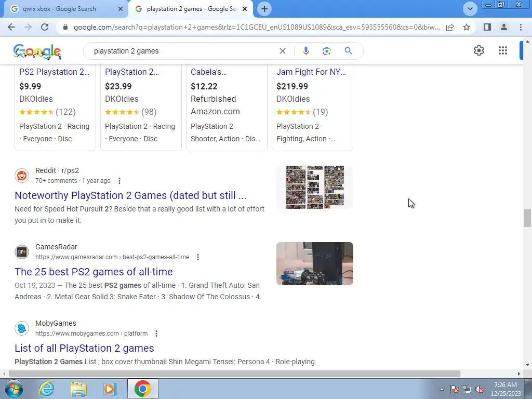The height and width of the screenshot is (399, 532).
Task: Open the network status tray icon
Action: coord(467,389)
